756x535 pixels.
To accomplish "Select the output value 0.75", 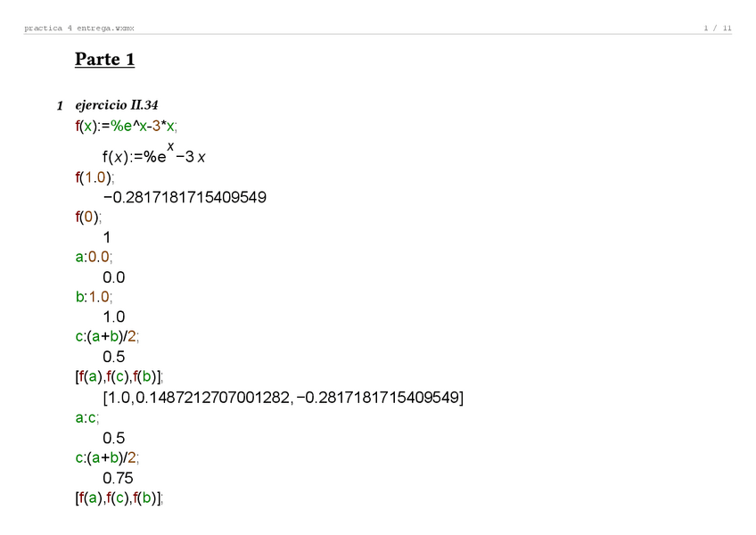I will pyautogui.click(x=117, y=478).
